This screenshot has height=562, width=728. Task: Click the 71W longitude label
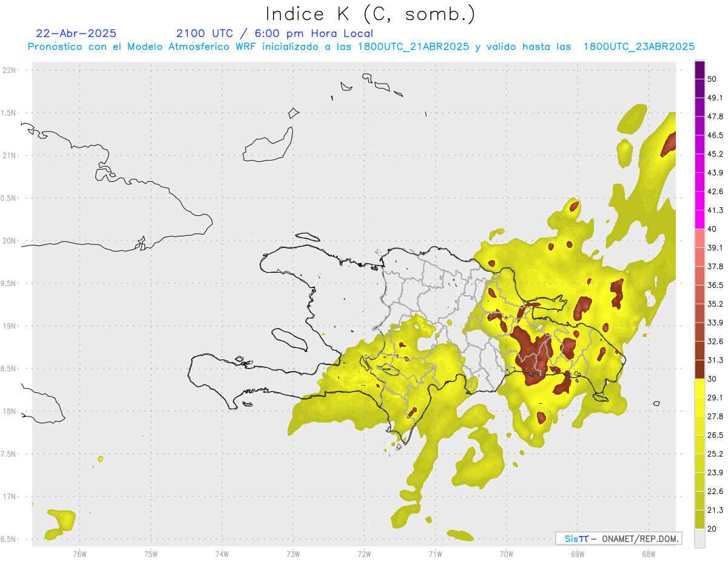tap(435, 554)
